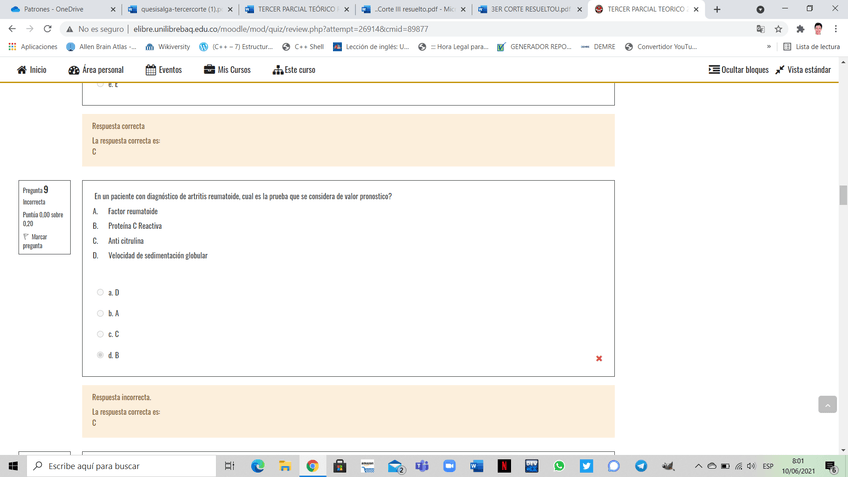Open Telegram from the taskbar
The height and width of the screenshot is (477, 848).
click(641, 466)
